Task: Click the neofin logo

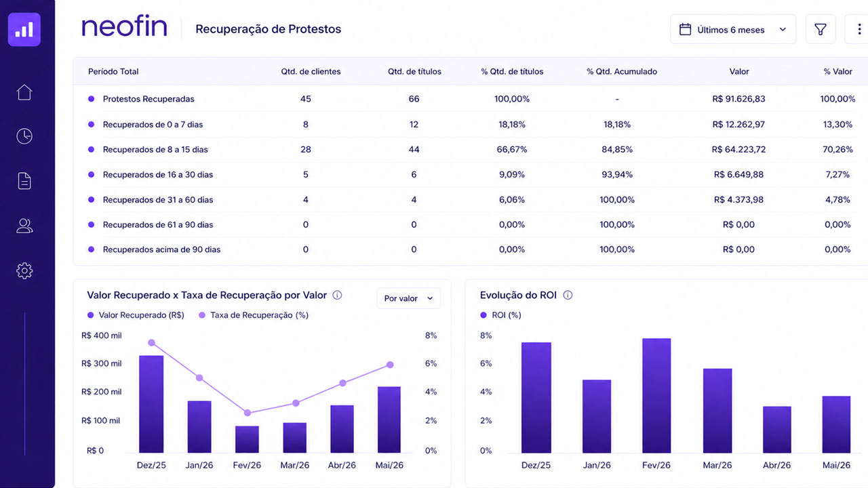Action: pos(124,28)
